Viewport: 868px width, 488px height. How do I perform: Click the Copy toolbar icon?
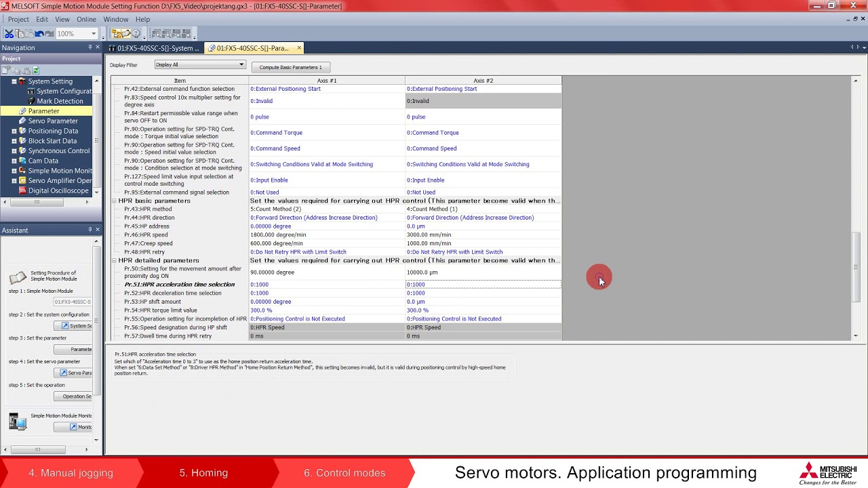coord(19,33)
